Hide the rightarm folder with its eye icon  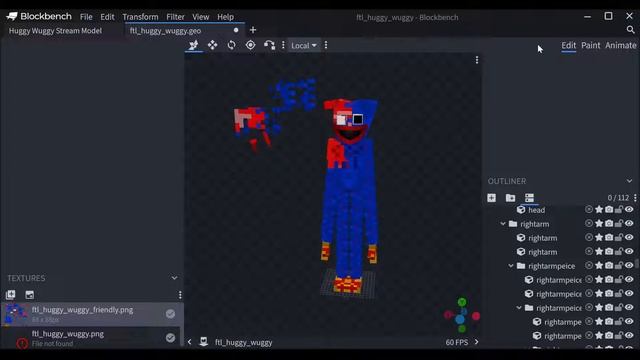[629, 224]
